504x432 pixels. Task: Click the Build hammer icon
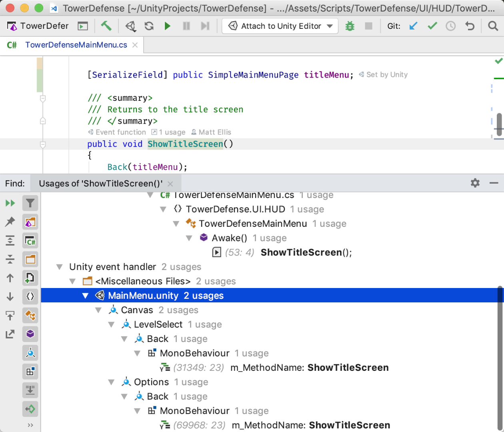(106, 26)
